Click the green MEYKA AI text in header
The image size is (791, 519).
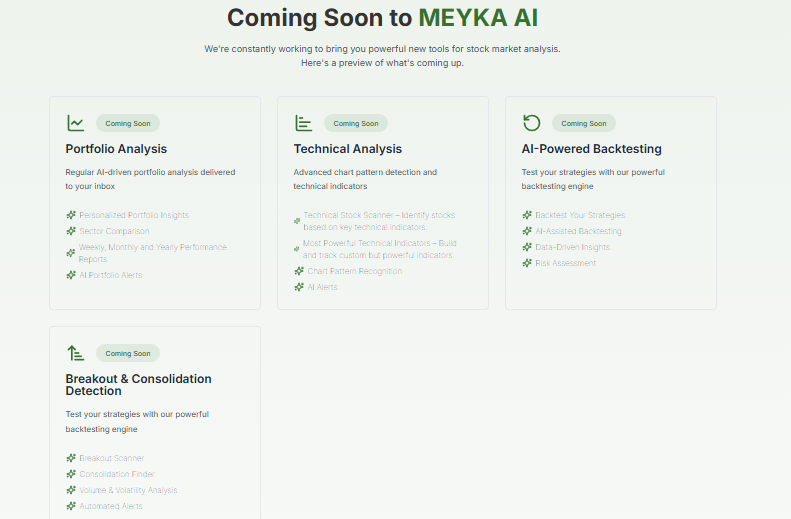coord(478,18)
